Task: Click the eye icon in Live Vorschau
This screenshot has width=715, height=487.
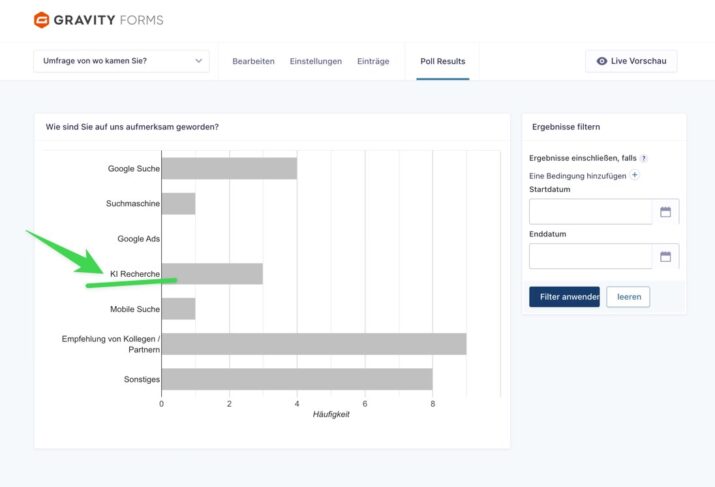Action: tap(602, 61)
